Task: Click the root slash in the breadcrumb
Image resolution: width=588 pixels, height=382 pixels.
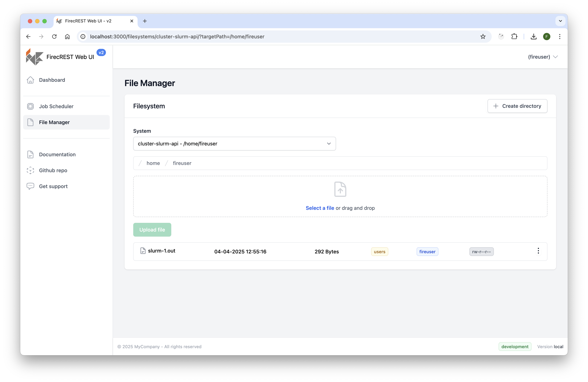Action: tap(140, 163)
